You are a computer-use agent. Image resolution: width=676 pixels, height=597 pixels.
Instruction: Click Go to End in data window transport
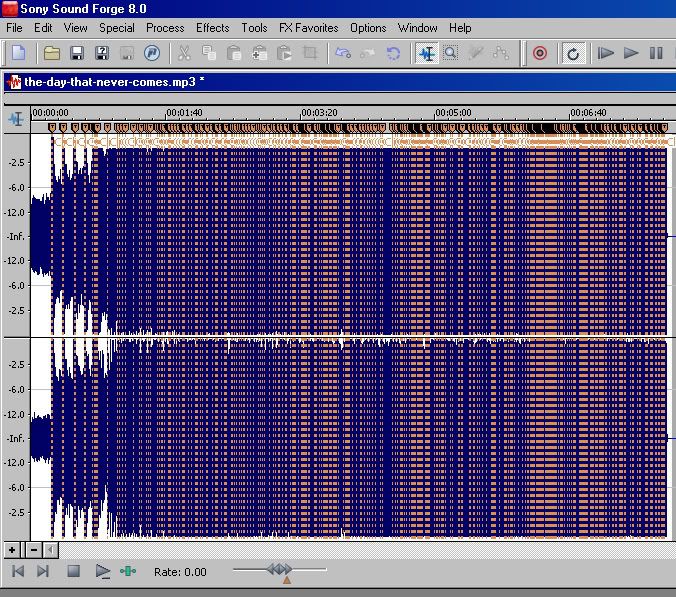pyautogui.click(x=43, y=571)
